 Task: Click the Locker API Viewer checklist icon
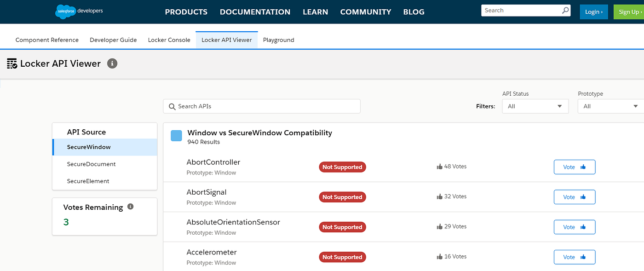point(12,64)
